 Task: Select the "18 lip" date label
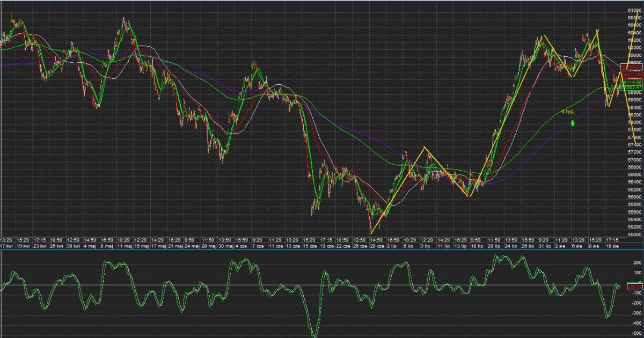click(x=476, y=246)
